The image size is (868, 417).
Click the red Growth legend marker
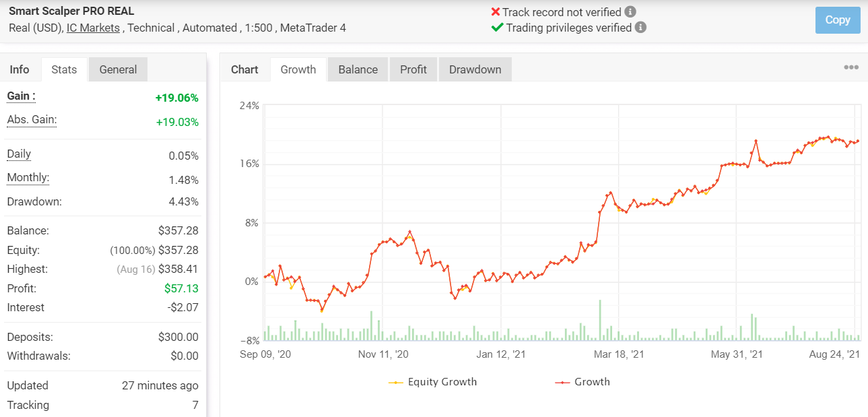(562, 382)
